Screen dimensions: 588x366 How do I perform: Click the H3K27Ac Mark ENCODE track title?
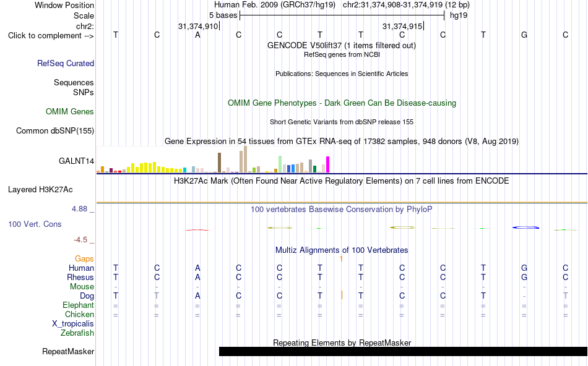342,181
